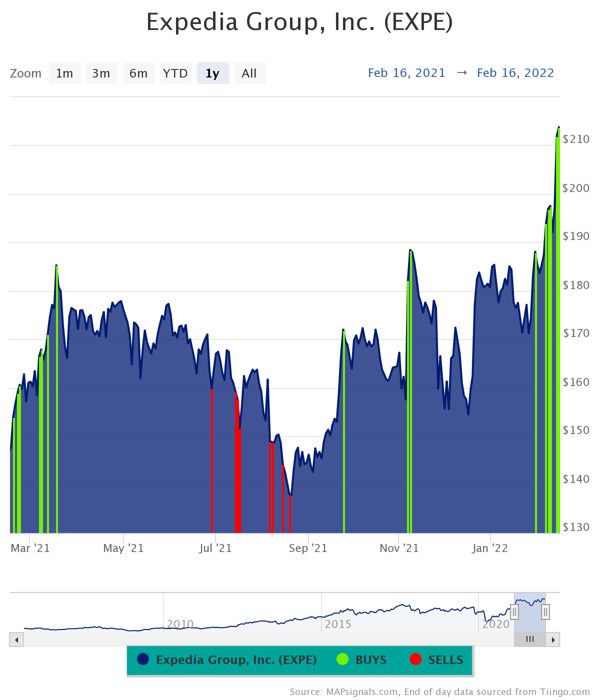Screen dimensions: 600x700
Task: Click the chart title Expedia Group, Inc. (EXPE)
Action: 300,22
